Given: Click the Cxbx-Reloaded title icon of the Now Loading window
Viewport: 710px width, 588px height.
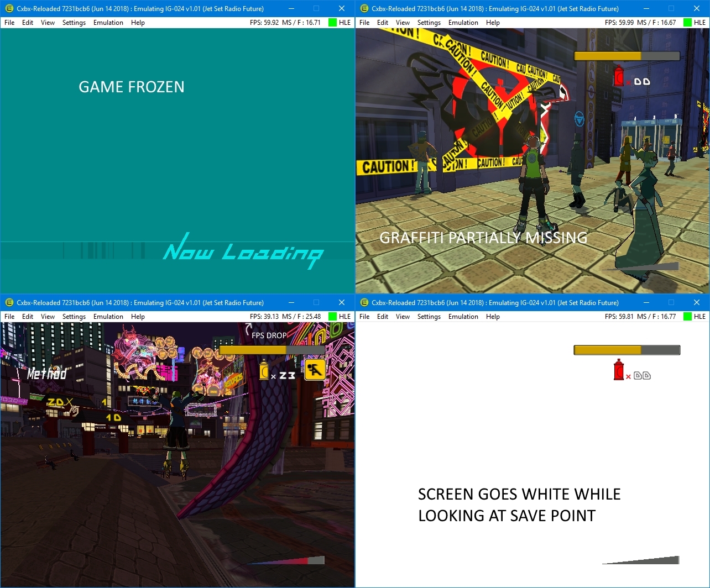Looking at the screenshot, I should click(x=9, y=8).
